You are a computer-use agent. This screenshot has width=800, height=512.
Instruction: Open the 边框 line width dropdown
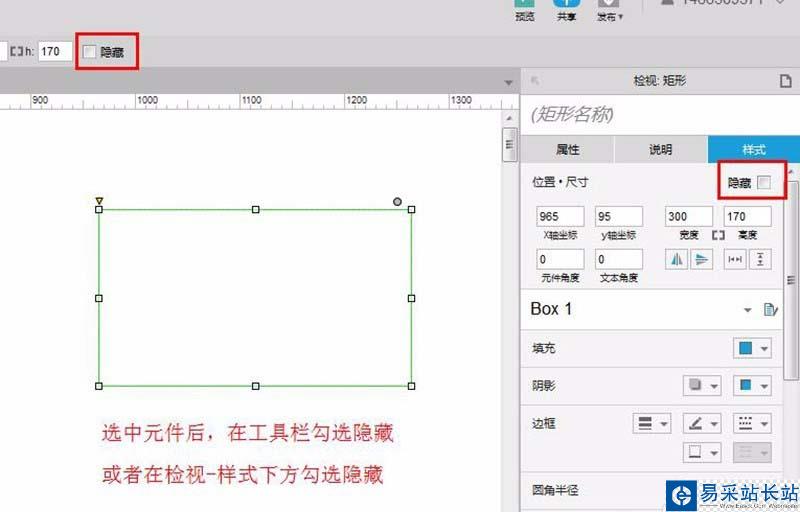click(x=652, y=423)
